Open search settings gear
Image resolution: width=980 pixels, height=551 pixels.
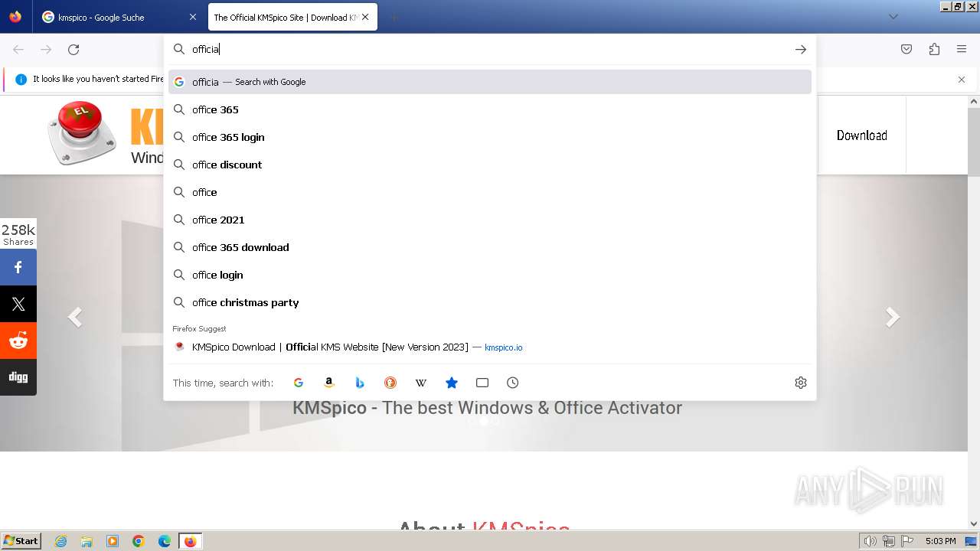(801, 383)
